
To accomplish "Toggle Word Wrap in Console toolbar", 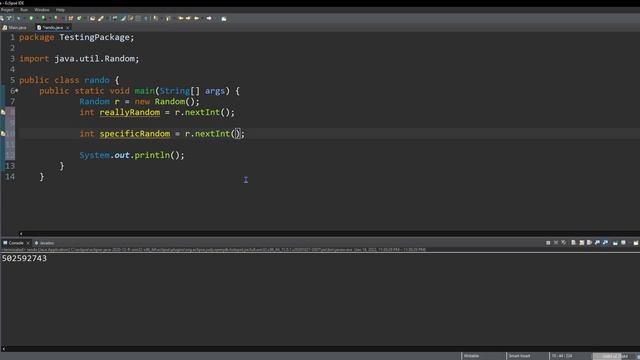I will click(589, 243).
